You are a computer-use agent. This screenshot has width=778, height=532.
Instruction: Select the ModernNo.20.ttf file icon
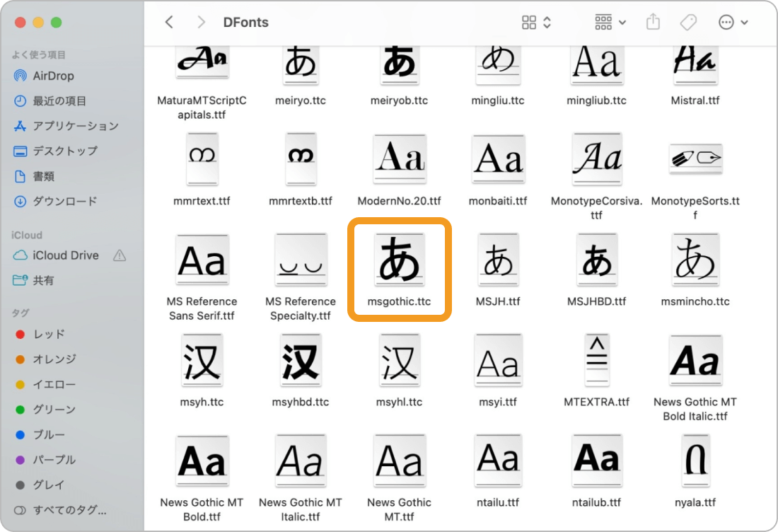400,158
